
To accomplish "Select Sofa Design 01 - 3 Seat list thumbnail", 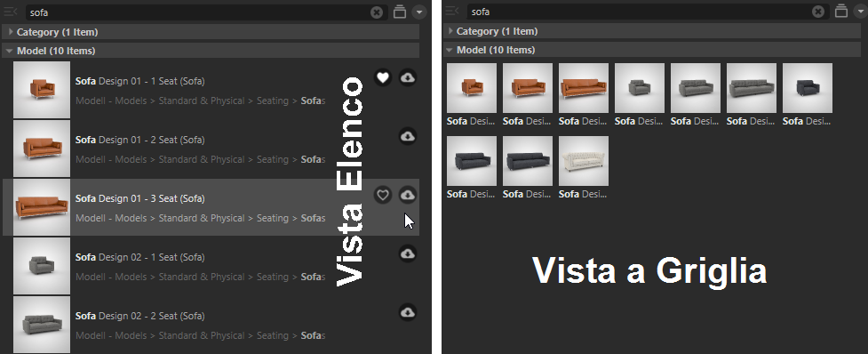I will point(42,207).
